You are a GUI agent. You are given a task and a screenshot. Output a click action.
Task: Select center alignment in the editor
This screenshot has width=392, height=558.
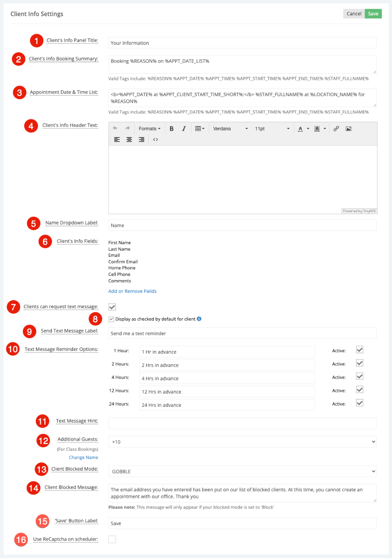pos(129,139)
